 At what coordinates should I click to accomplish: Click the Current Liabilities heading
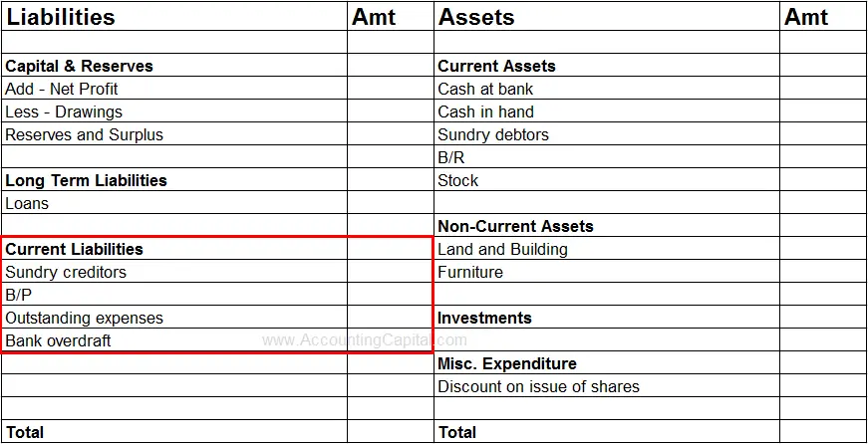point(75,249)
